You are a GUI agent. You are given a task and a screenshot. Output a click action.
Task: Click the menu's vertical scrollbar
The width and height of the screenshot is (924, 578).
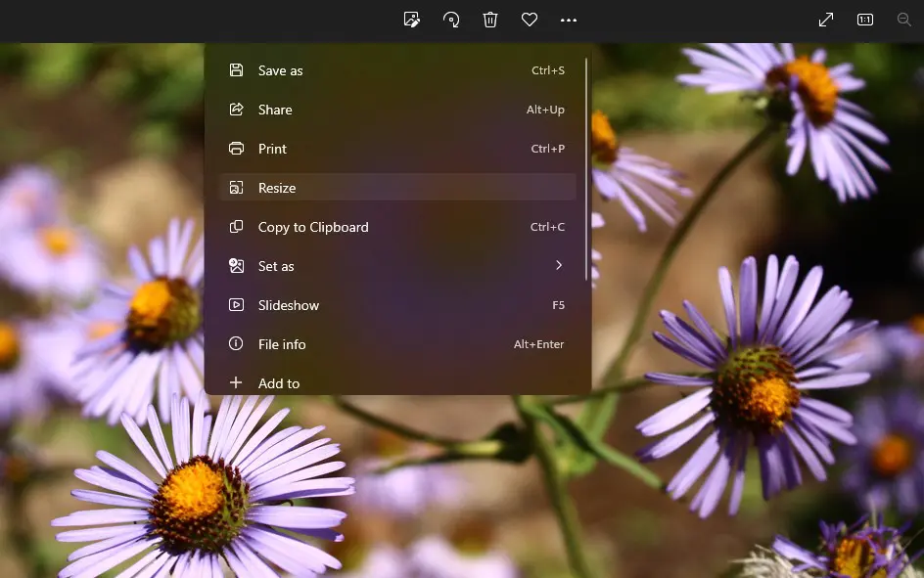tap(586, 168)
